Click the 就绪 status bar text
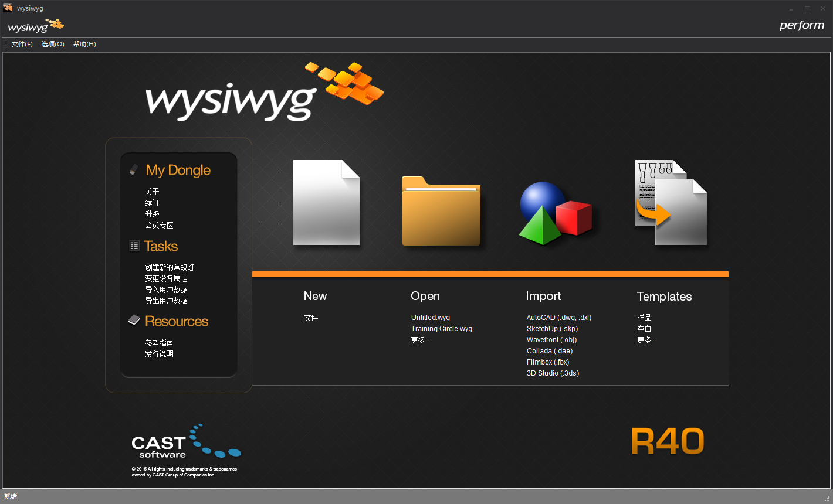 [11, 497]
